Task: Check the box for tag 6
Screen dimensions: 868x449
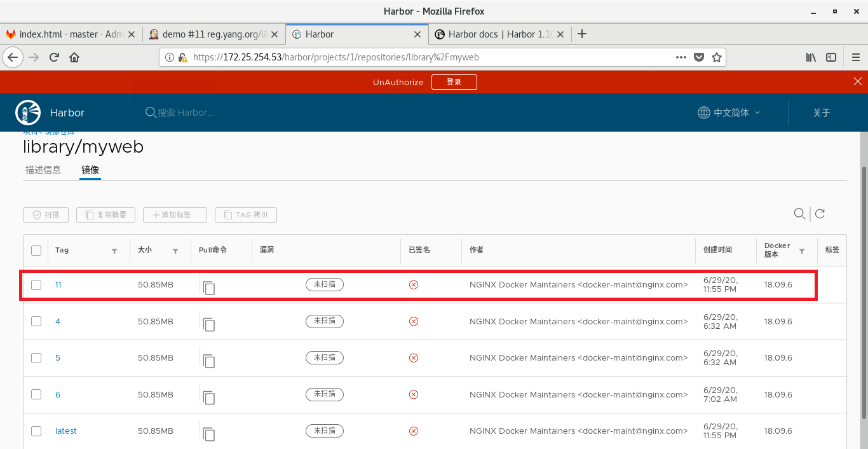Action: pyautogui.click(x=36, y=394)
